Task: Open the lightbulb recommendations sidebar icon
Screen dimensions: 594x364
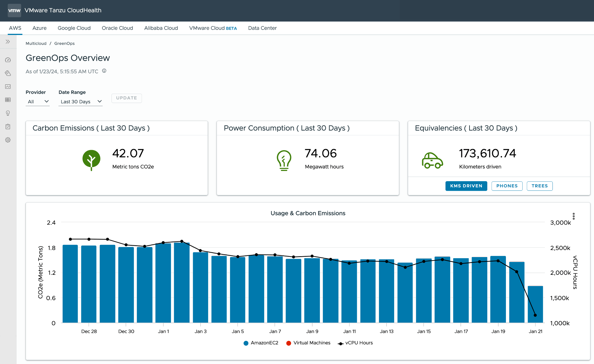Action: 8,113
